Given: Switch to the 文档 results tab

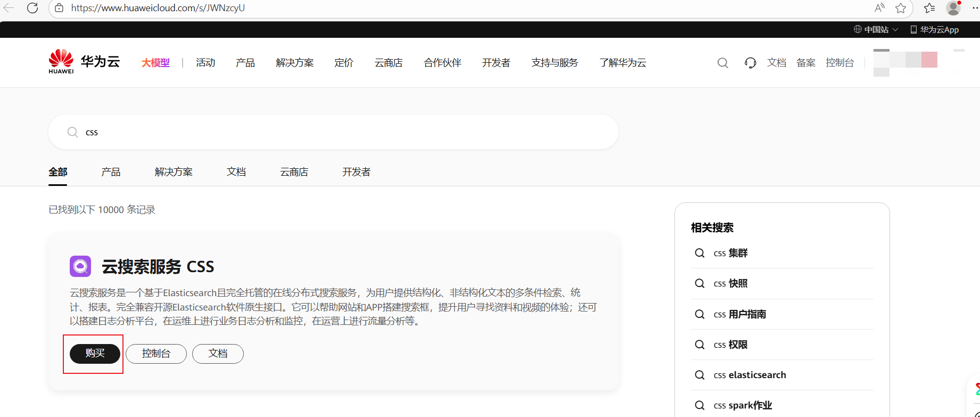Looking at the screenshot, I should [236, 172].
